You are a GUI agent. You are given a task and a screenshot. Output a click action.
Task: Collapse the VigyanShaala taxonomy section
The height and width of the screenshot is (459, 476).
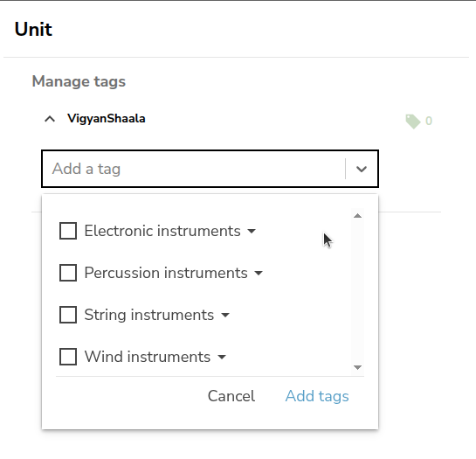point(50,119)
